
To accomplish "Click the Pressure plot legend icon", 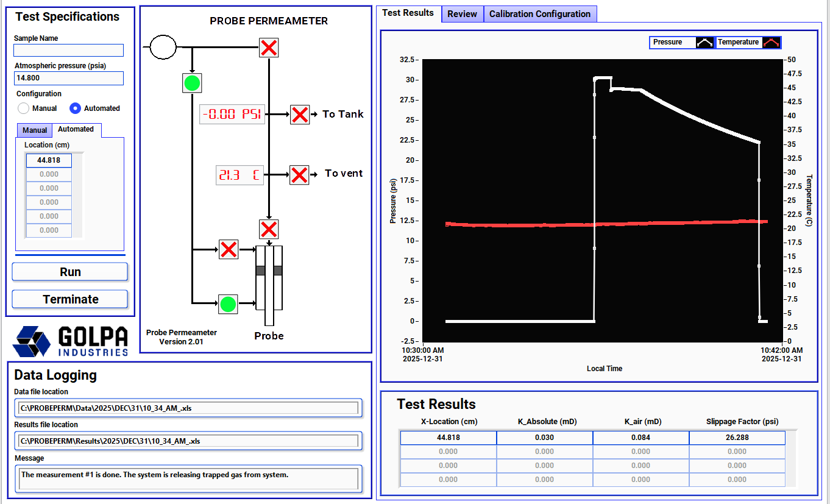I will point(704,43).
